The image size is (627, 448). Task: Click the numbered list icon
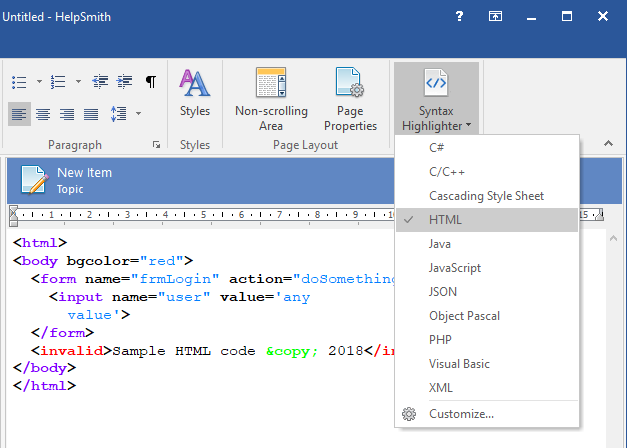tap(58, 82)
